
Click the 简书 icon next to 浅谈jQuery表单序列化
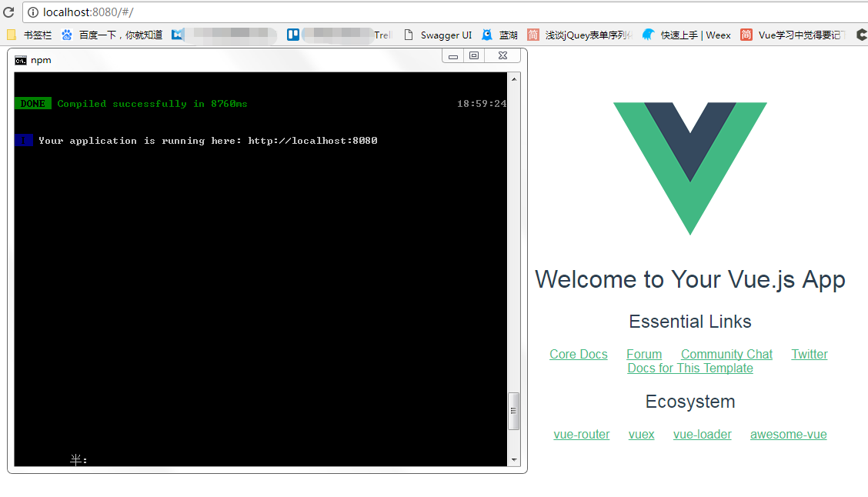(532, 35)
